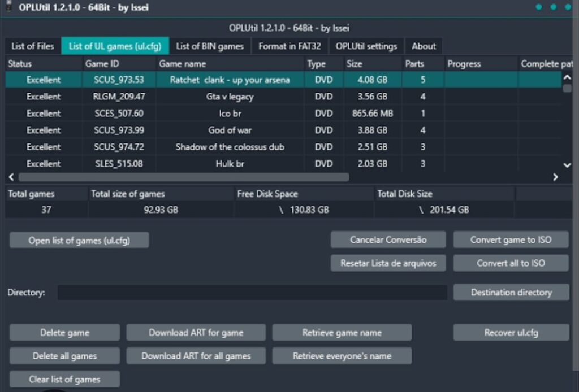The width and height of the screenshot is (579, 392).
Task: Click the table's scroll-up arrow
Action: 567,77
